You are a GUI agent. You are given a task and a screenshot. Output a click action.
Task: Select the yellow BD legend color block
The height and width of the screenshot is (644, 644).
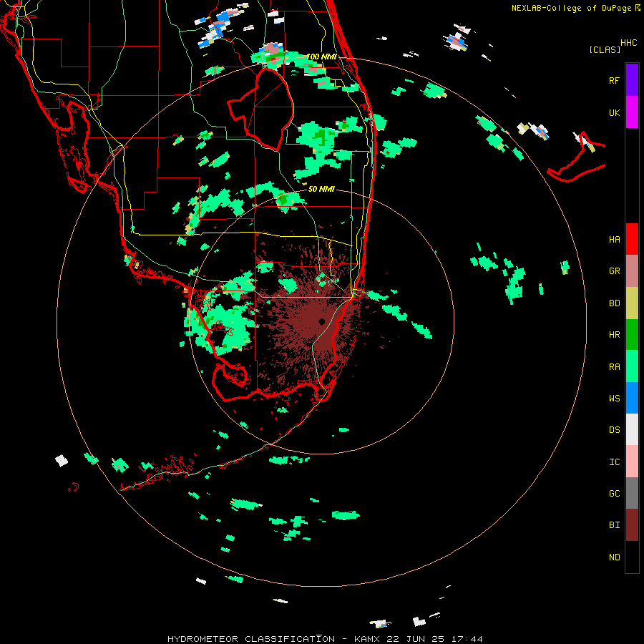tap(632, 303)
